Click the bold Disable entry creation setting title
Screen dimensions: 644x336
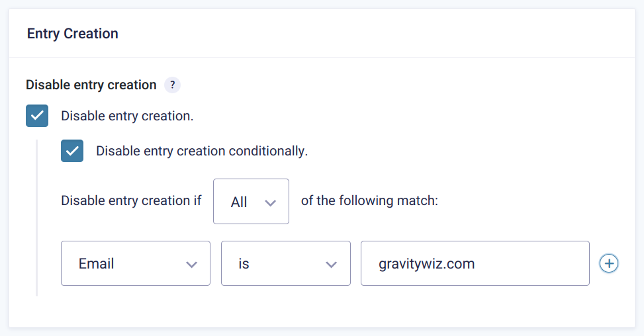(x=91, y=85)
